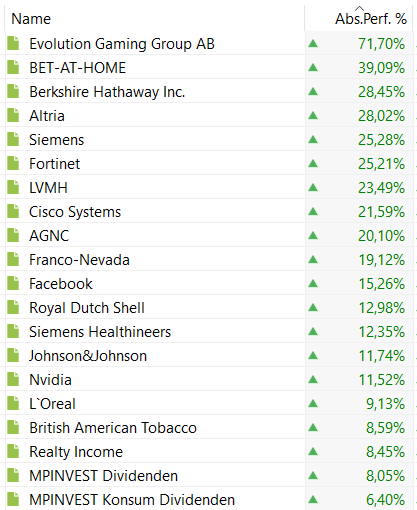Screen dimensions: 417x510
Task: Select the Facebook security entry
Action: coord(61,284)
